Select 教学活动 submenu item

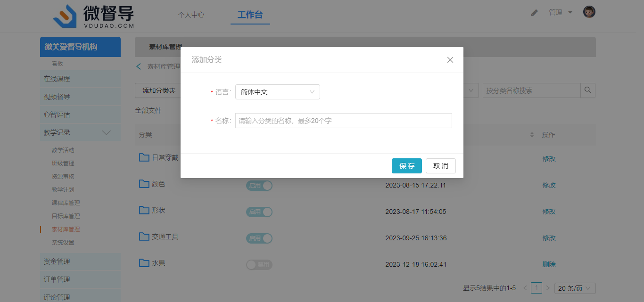tap(63, 150)
